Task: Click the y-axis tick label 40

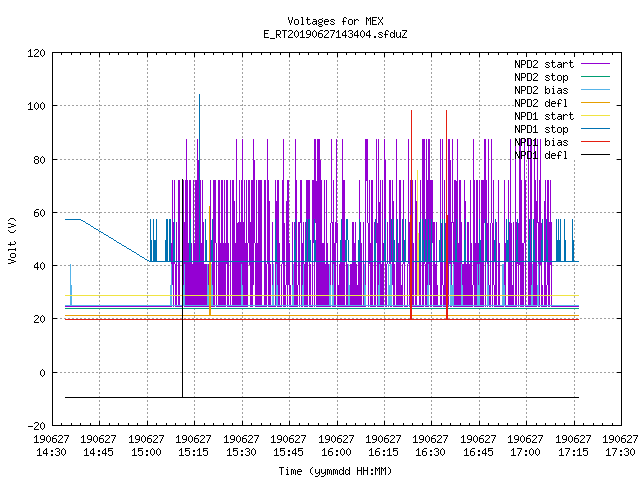Action: click(39, 266)
